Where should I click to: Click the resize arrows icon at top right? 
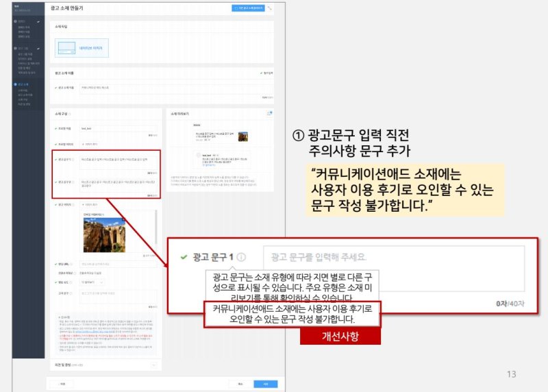pos(270,8)
